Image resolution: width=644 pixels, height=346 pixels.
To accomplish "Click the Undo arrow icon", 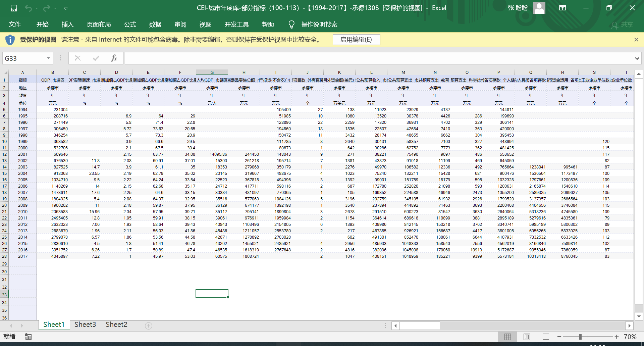I will [x=29, y=8].
